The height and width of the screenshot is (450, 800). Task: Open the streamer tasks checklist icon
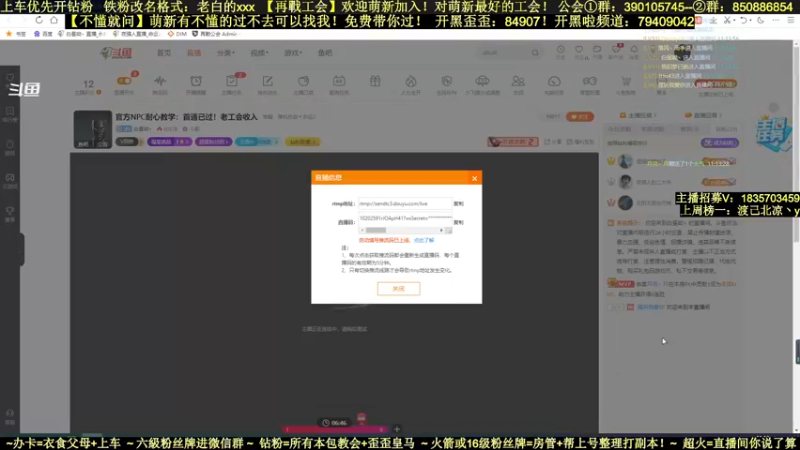tap(232, 81)
